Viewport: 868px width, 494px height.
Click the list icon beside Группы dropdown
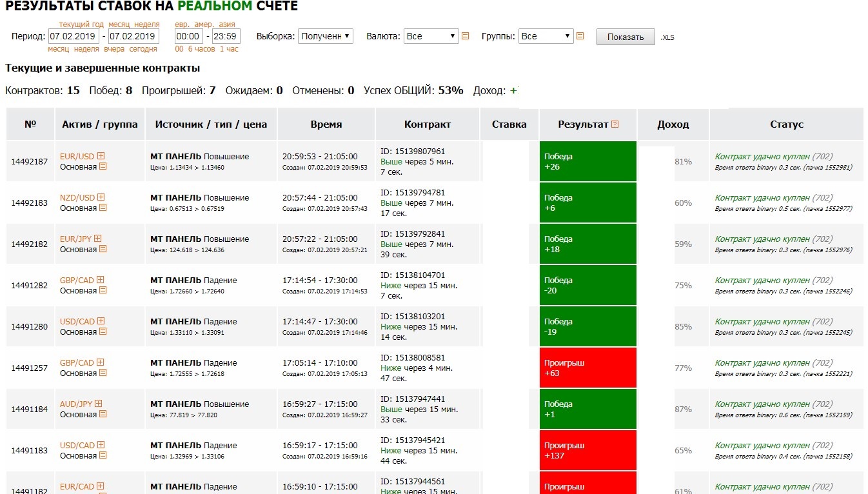tap(580, 36)
